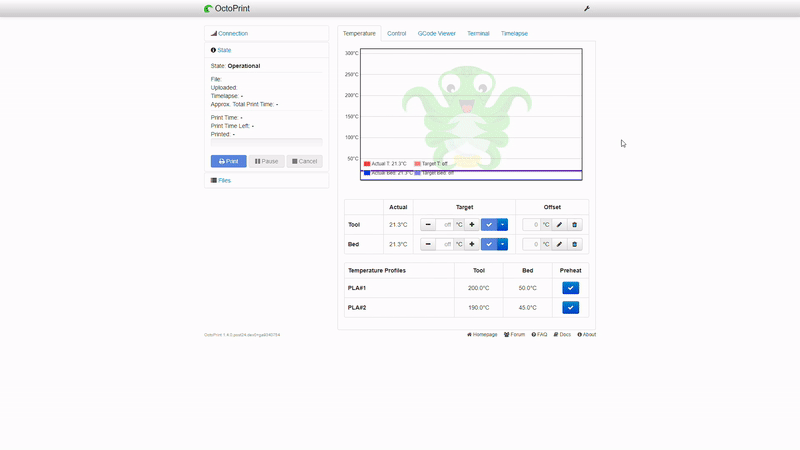Image resolution: width=800 pixels, height=450 pixels.
Task: Collapse the State panel
Action: click(224, 51)
